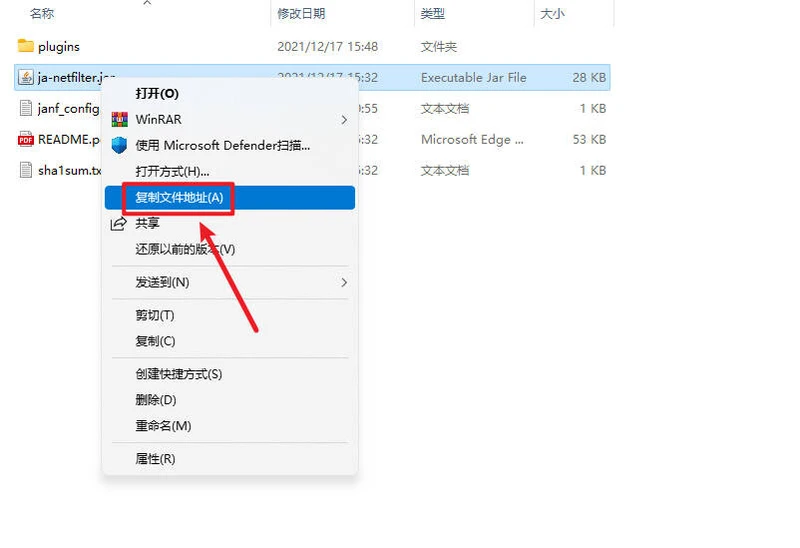
Task: Click the sha1sum text file icon
Action: 26,170
